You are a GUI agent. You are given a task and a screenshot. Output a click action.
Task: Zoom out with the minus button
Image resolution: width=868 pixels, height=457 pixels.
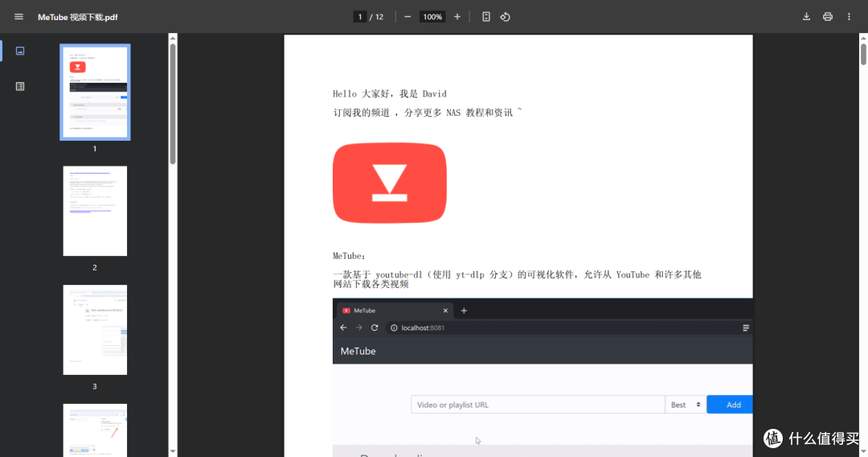407,17
